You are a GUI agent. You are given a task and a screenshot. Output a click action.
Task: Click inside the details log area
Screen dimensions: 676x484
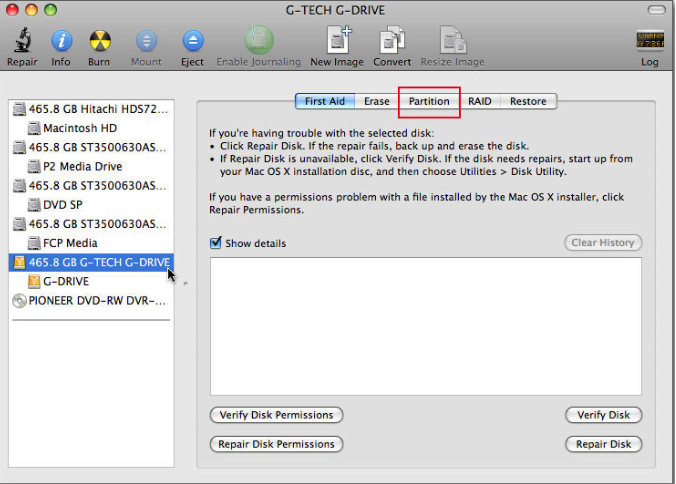coord(426,326)
